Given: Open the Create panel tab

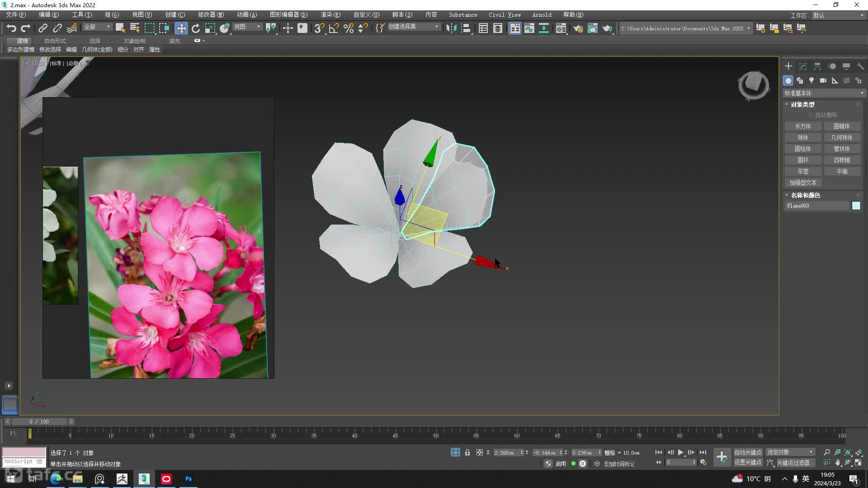Looking at the screenshot, I should [788, 66].
